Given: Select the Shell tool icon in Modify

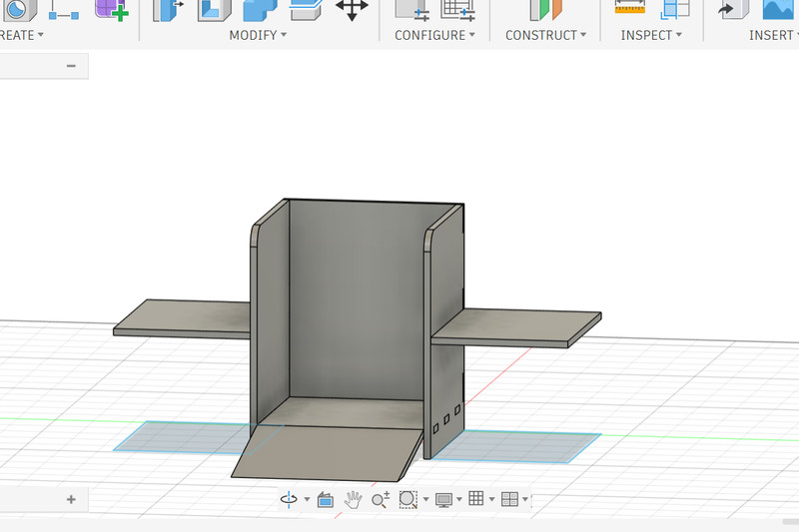Looking at the screenshot, I should (x=214, y=10).
